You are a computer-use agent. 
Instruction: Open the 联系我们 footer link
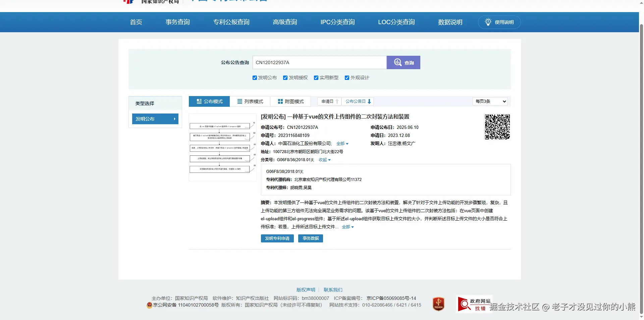(332, 290)
